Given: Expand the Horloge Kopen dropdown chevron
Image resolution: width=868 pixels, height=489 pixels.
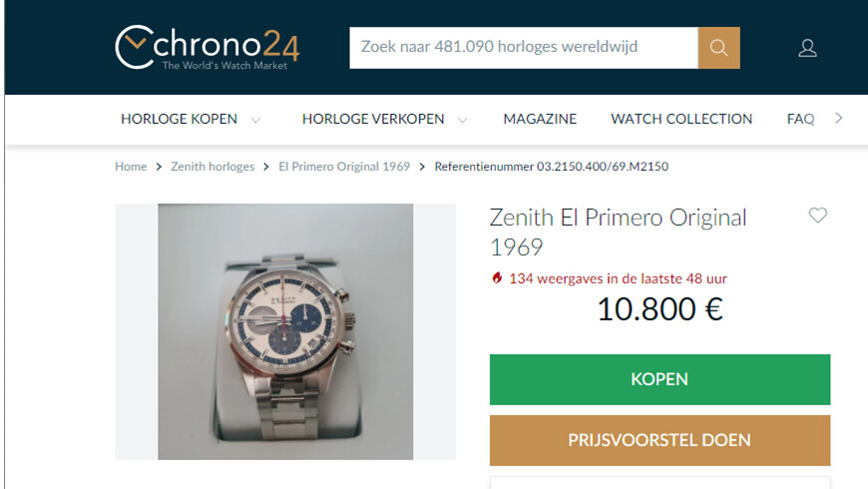Looking at the screenshot, I should 255,120.
